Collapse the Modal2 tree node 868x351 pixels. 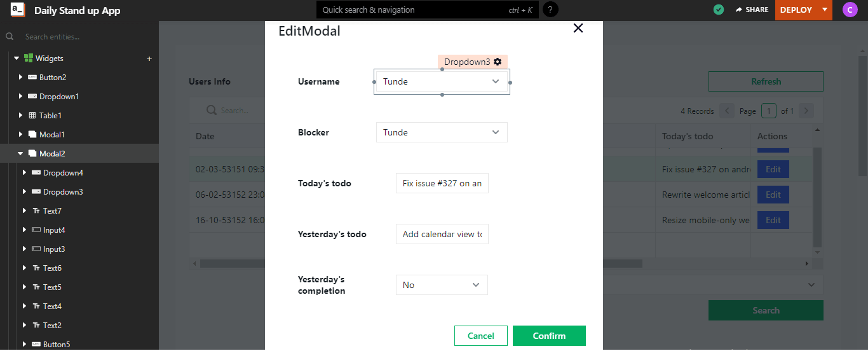20,154
